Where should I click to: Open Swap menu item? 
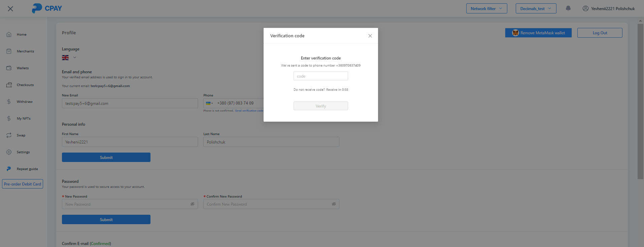(x=21, y=135)
